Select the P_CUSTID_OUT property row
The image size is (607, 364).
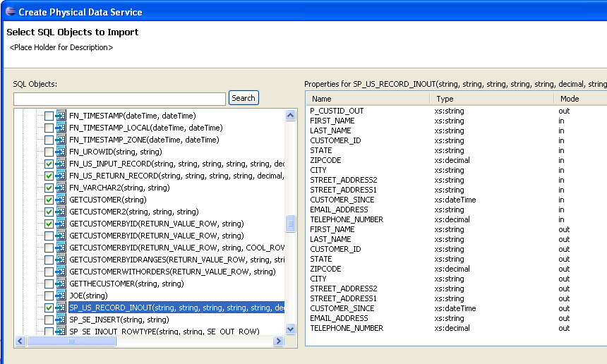(x=457, y=111)
